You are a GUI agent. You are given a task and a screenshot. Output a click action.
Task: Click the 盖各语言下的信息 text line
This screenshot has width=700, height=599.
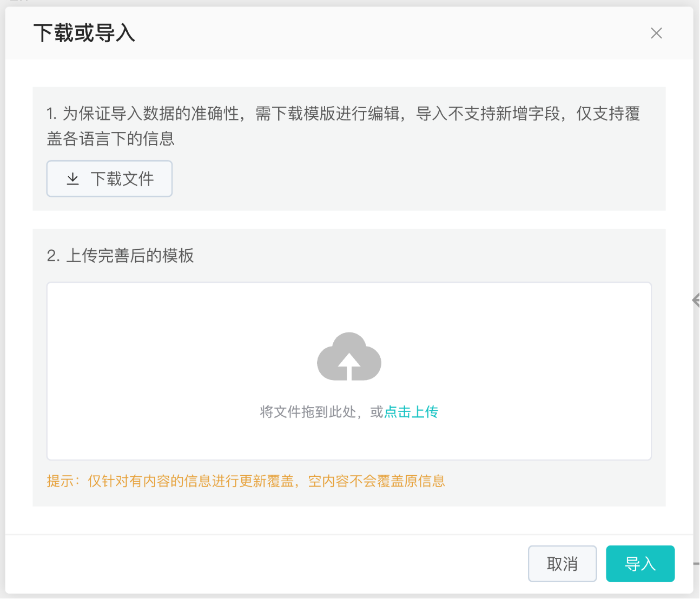tap(111, 139)
